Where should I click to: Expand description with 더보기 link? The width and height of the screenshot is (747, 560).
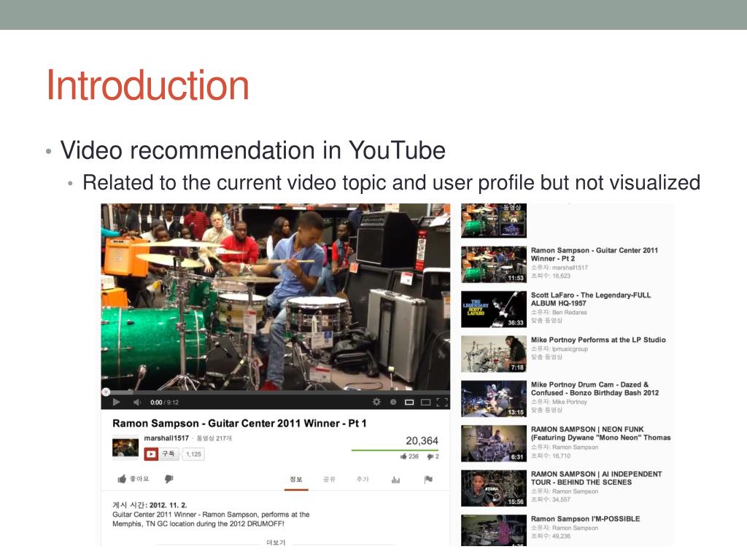coord(276,542)
